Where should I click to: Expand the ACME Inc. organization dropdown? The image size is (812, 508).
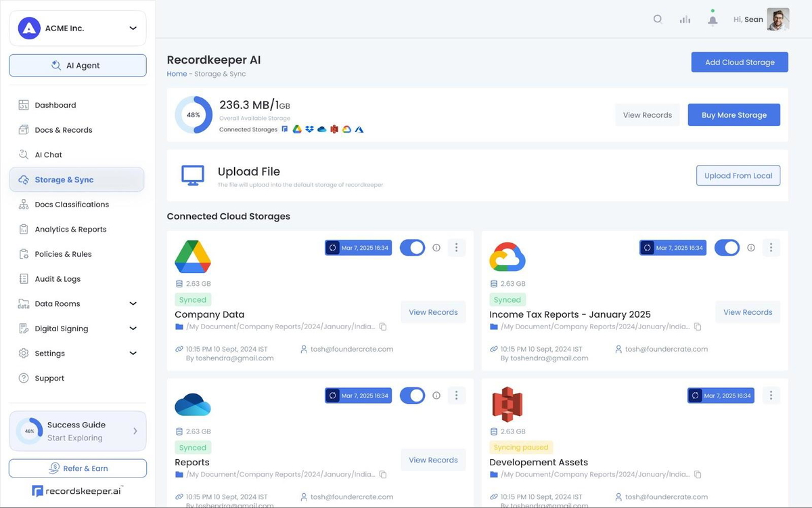[133, 28]
